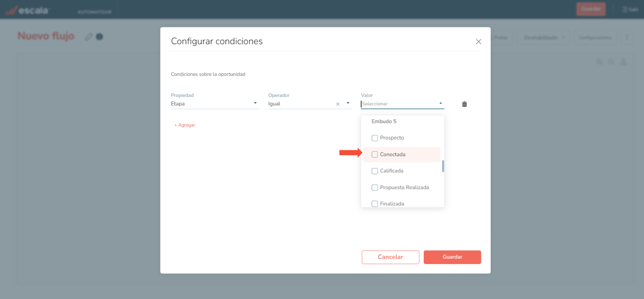Image resolution: width=644 pixels, height=299 pixels.
Task: Open the three-dot more options menu
Action: click(627, 37)
